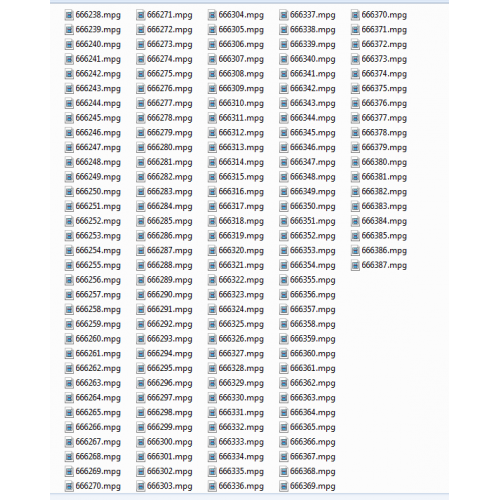Select the video icon of 666337.mpg

coord(284,15)
